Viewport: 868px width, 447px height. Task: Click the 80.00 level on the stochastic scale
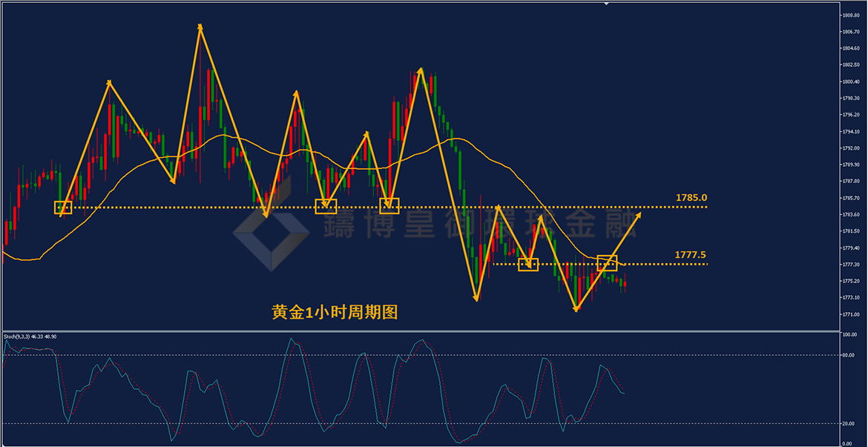pyautogui.click(x=848, y=355)
